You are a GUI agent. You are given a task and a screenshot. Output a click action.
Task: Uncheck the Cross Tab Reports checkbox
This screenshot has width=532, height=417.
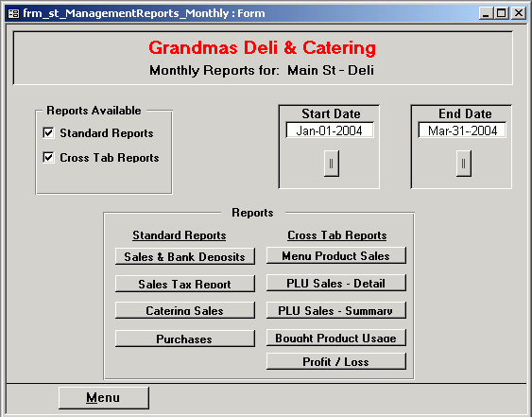pyautogui.click(x=48, y=157)
